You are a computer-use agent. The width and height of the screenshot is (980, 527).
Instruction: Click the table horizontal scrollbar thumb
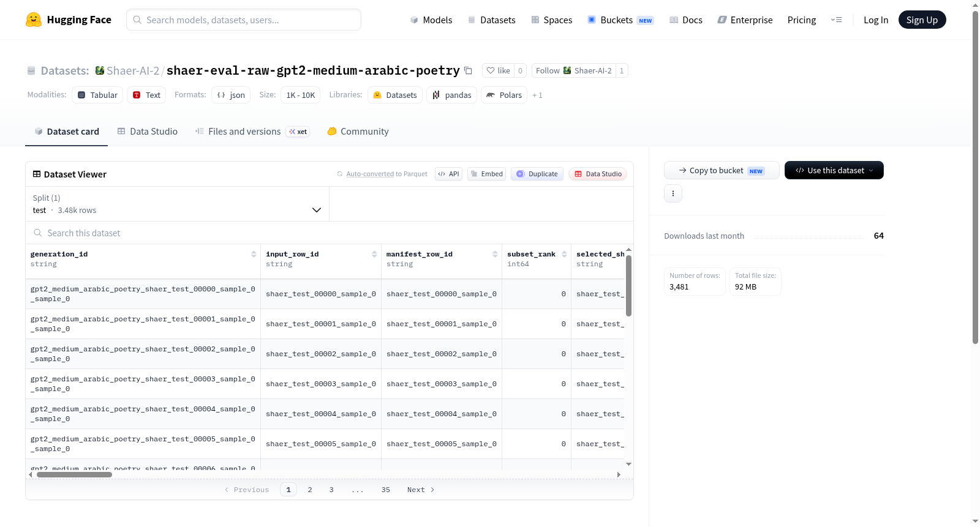point(74,474)
